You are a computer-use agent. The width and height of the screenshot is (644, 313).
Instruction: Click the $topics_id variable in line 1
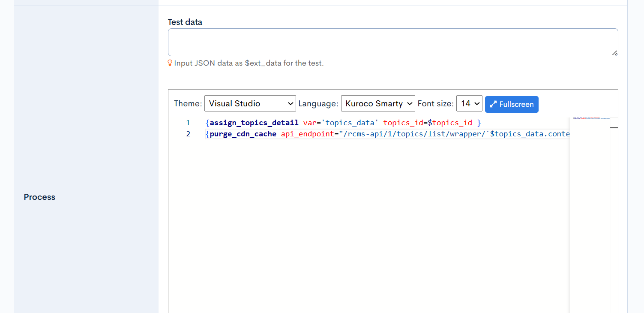coord(450,123)
